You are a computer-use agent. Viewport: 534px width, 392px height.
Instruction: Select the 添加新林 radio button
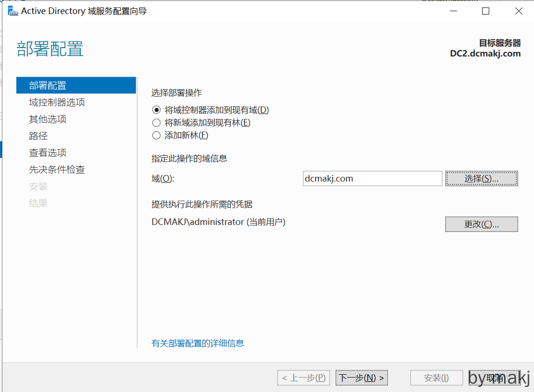[156, 135]
